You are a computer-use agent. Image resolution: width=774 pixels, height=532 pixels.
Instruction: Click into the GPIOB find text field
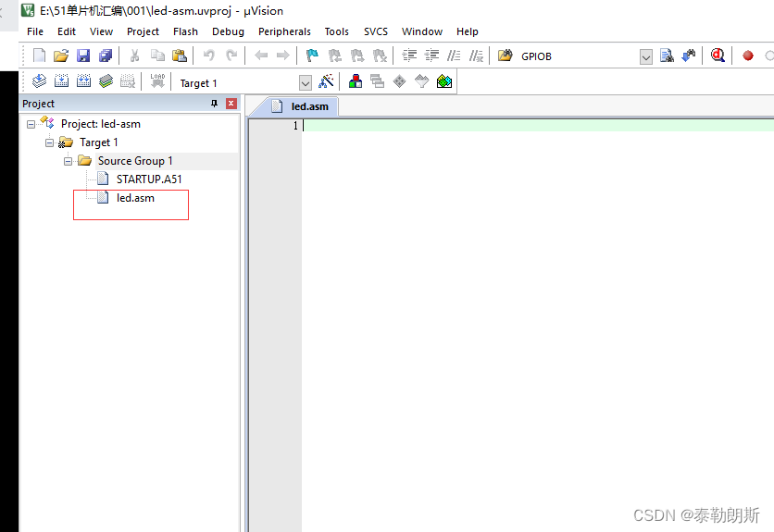tap(578, 56)
